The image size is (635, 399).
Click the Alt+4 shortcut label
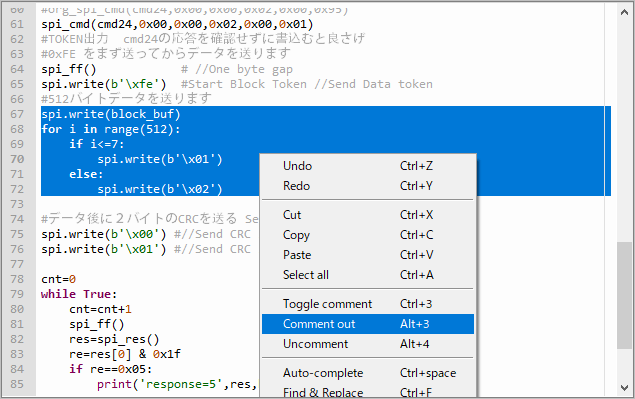[x=414, y=344]
